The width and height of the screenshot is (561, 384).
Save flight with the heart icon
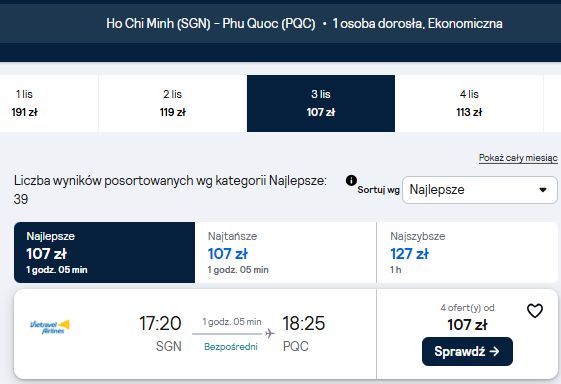pyautogui.click(x=535, y=311)
